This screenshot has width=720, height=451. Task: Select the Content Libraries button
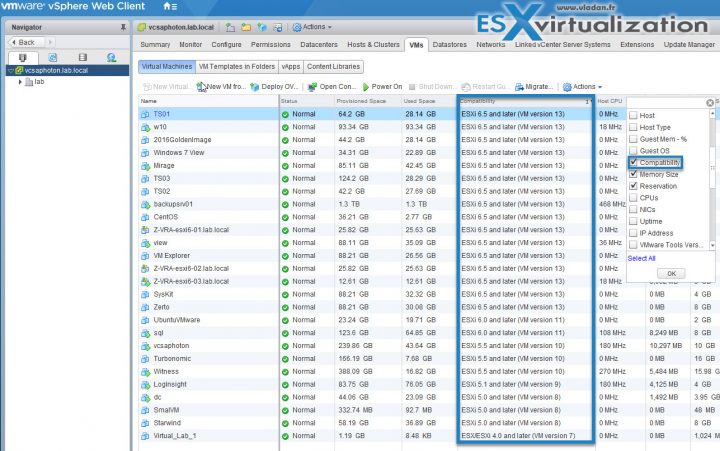333,67
